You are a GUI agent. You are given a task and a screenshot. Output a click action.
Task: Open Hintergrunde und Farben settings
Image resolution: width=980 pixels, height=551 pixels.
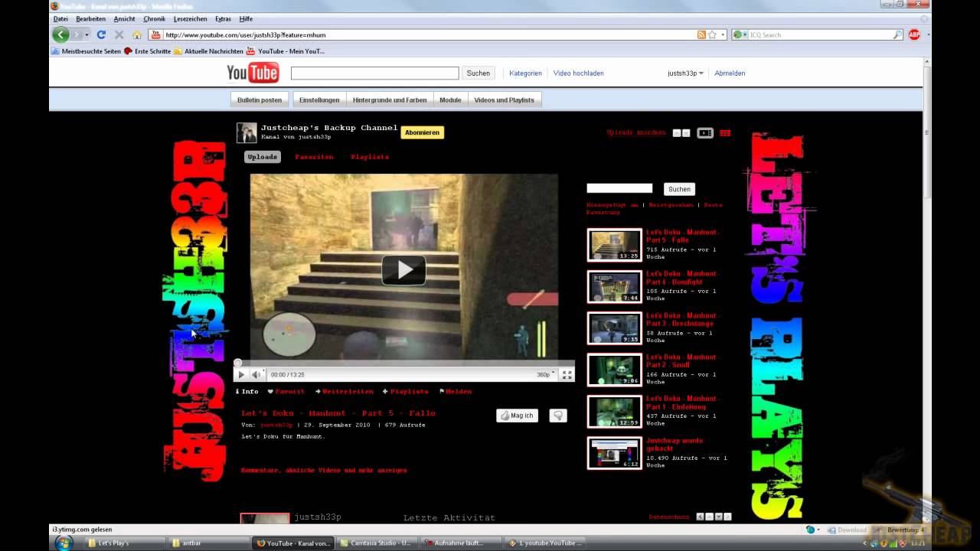(x=390, y=99)
